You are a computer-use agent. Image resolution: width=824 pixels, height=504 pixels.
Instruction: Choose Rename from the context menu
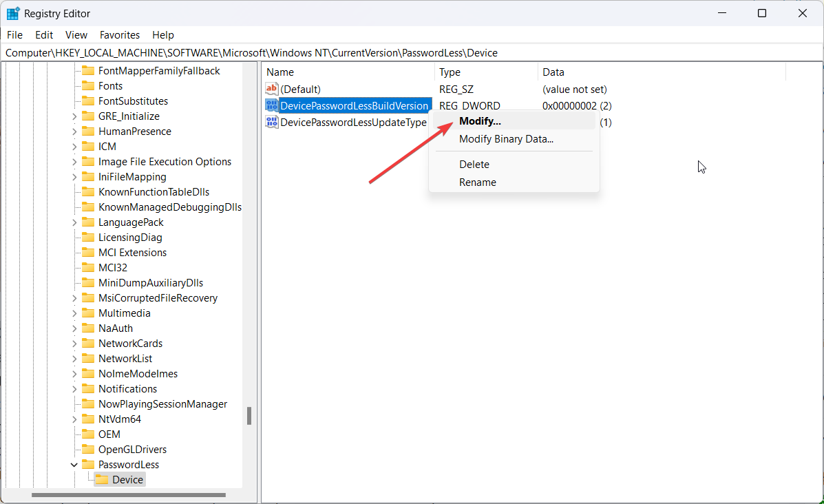[514, 182]
